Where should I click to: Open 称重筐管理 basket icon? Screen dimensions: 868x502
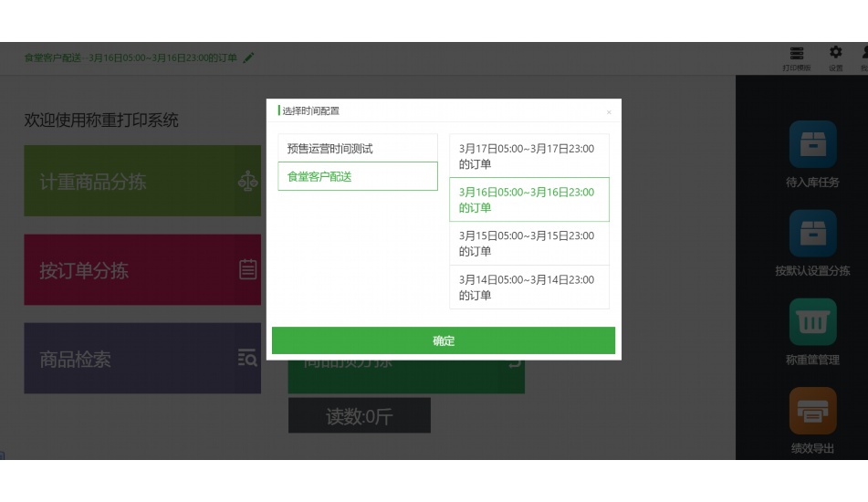[812, 322]
